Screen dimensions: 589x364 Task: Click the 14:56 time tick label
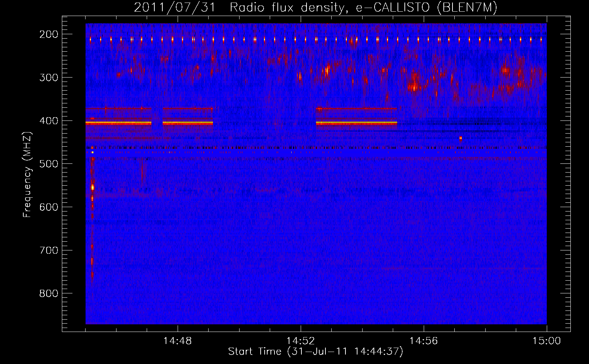coord(424,341)
